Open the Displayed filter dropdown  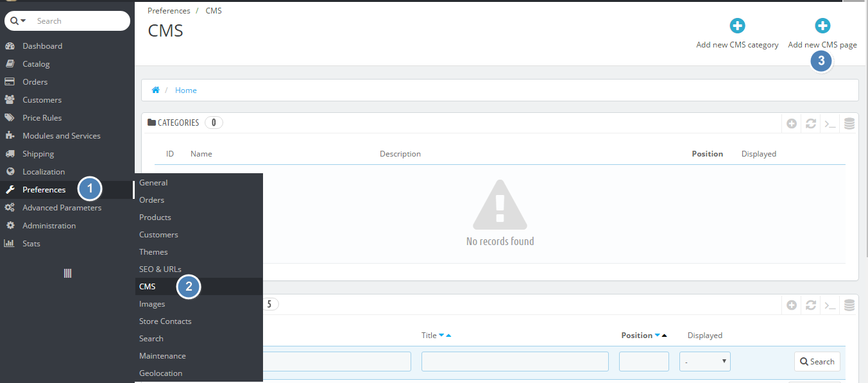(x=704, y=362)
